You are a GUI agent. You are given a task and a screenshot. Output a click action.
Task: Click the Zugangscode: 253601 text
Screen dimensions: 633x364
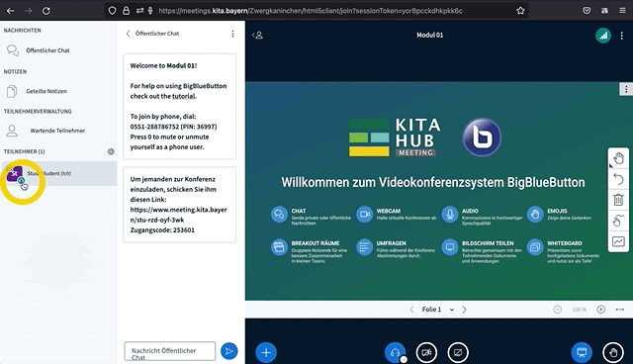point(162,230)
